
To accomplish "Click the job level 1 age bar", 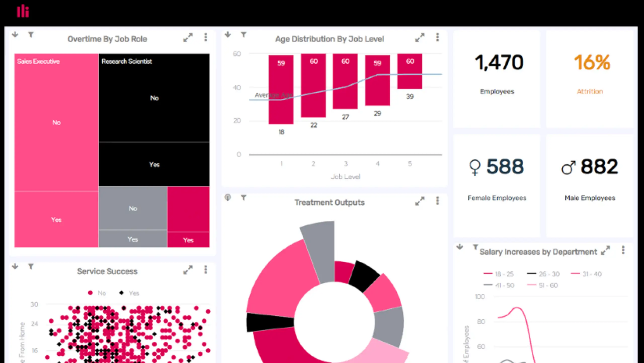I will coord(281,89).
